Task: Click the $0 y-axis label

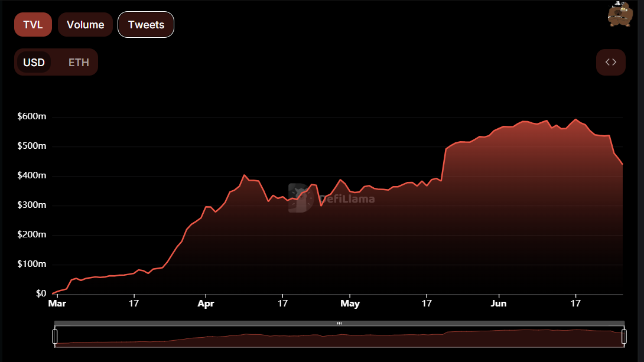Action: coord(41,293)
